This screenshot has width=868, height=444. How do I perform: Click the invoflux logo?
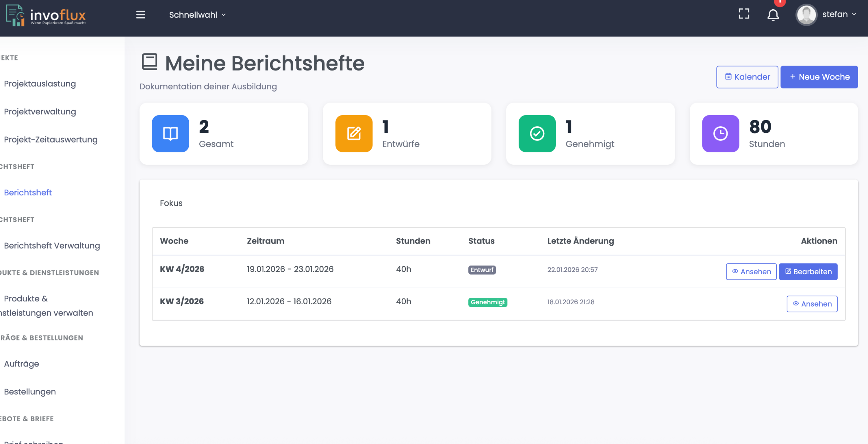(x=46, y=15)
